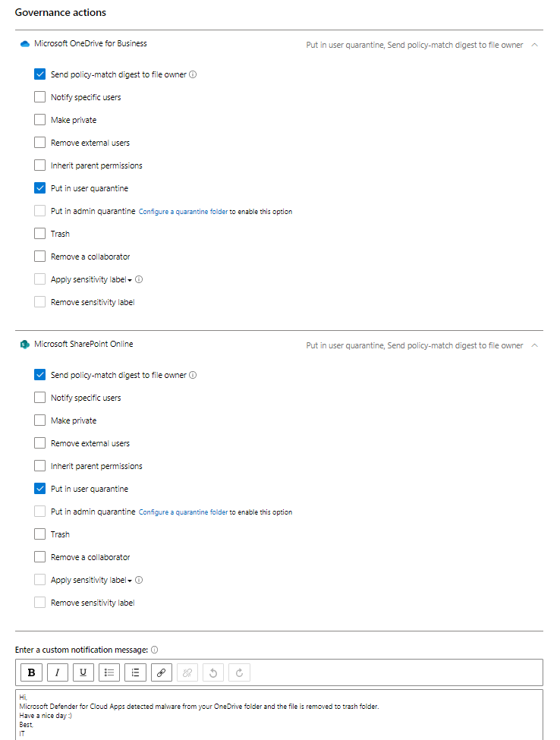Click info icon beside custom notification message
The width and height of the screenshot is (560, 740).
click(155, 650)
